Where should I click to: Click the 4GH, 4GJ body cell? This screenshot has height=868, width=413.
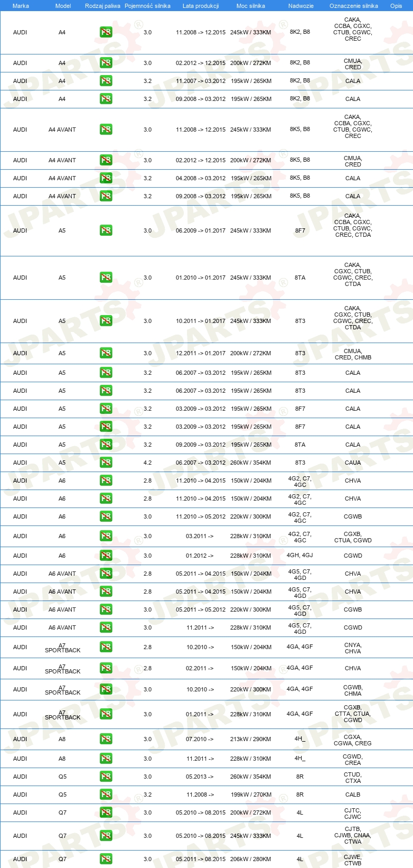[x=300, y=556]
